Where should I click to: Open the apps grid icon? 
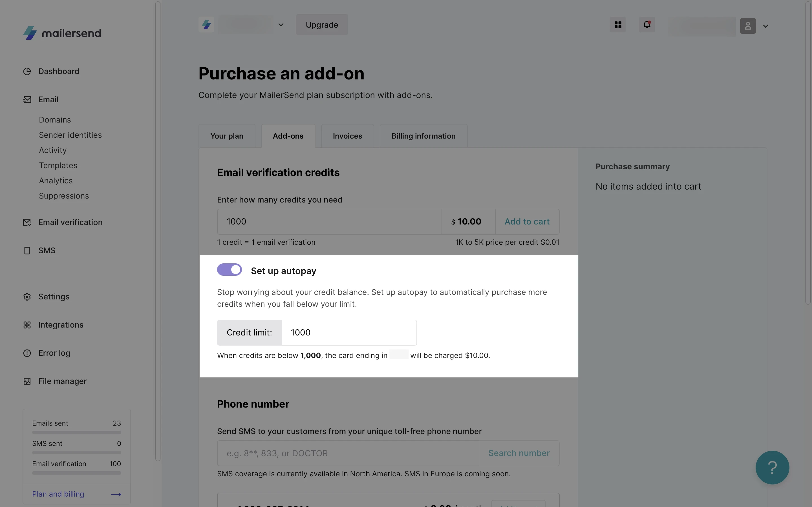[x=617, y=25]
